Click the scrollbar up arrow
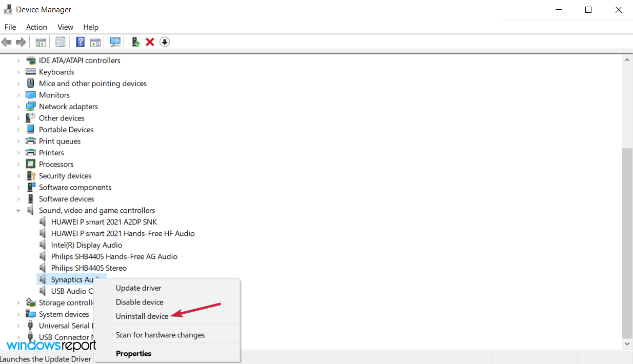Viewport: 633px width, 364px height. 627,59
